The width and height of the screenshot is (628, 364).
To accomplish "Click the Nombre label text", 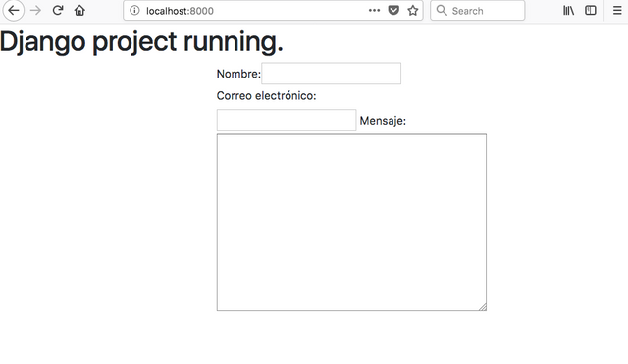I will click(238, 74).
